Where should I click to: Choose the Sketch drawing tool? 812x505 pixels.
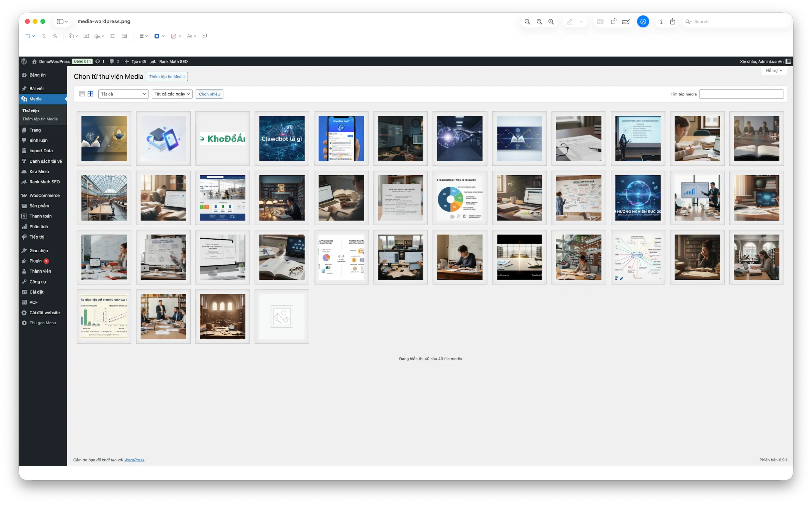pos(55,36)
